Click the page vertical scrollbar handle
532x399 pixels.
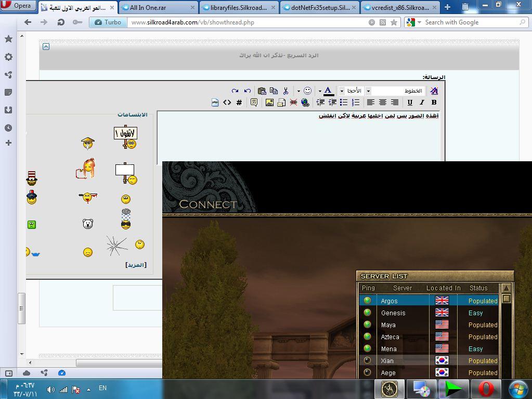tap(22, 308)
